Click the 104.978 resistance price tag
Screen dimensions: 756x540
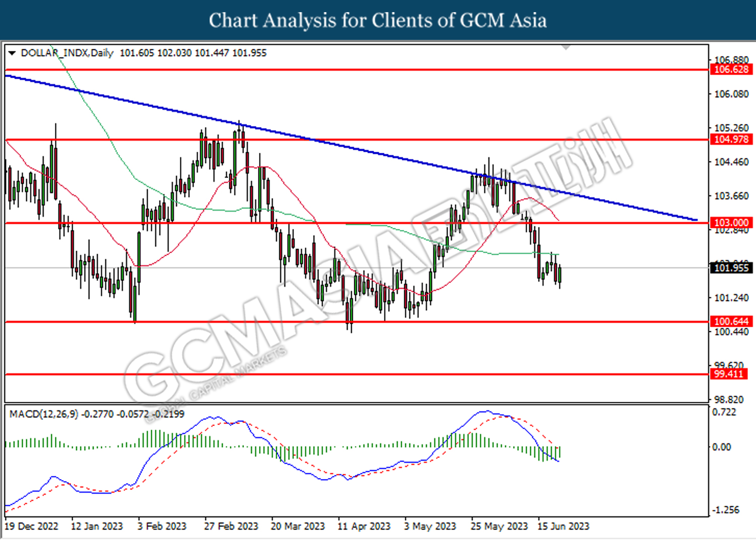coord(731,139)
